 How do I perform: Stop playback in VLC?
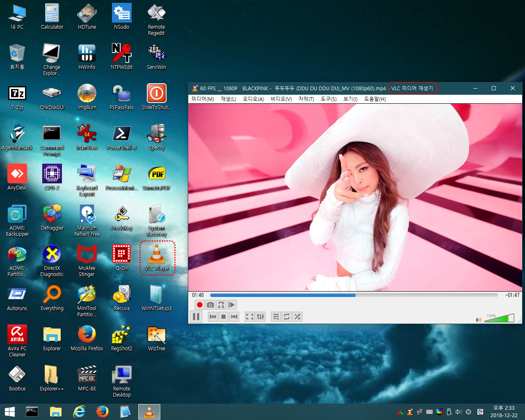tap(224, 317)
